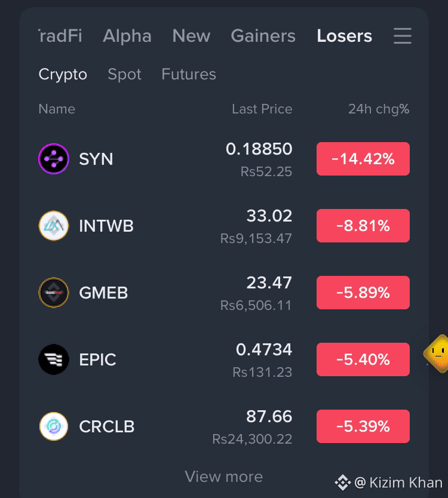Tap the yellow smiley mascot icon
The image size is (448, 498).
[x=436, y=353]
